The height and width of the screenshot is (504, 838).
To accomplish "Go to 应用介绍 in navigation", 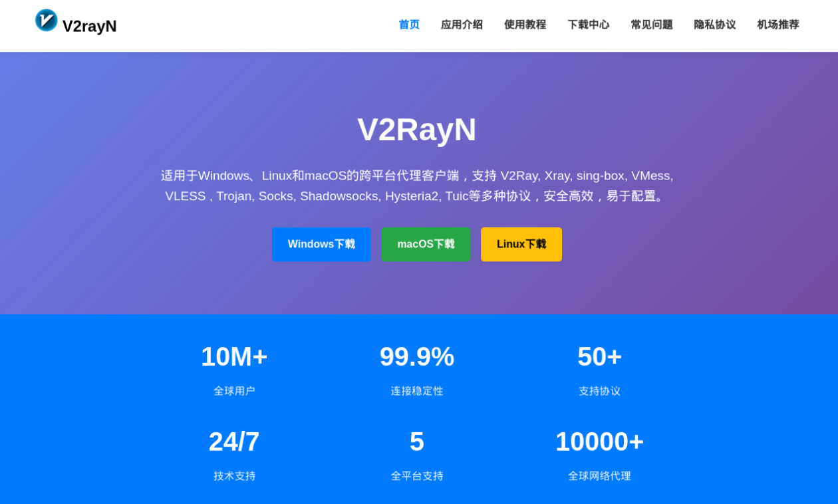I will 462,25.
